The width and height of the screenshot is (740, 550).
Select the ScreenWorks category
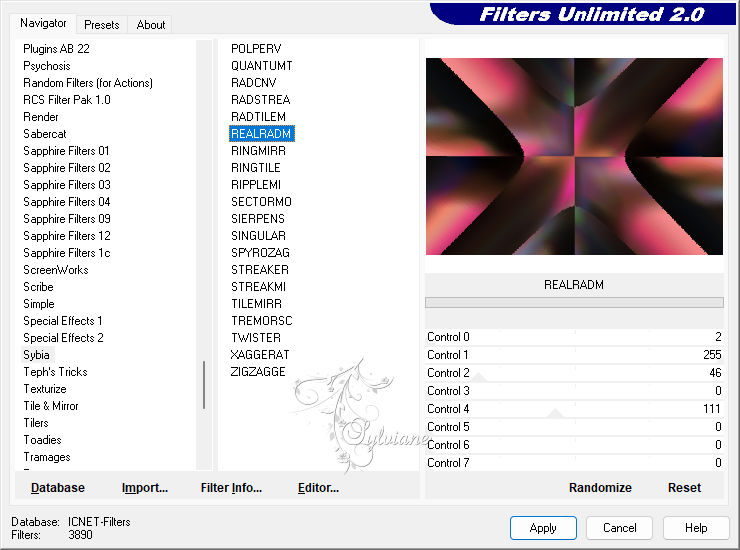[x=56, y=270]
